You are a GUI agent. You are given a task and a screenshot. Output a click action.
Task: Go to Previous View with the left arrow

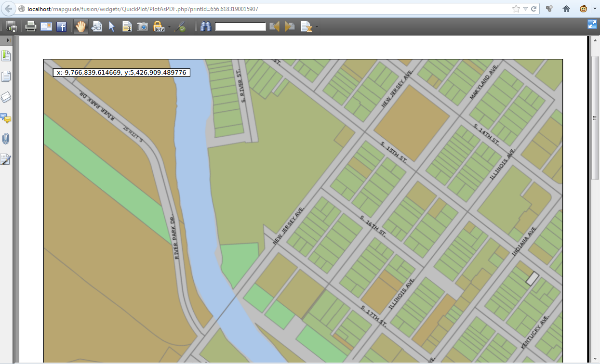click(x=275, y=26)
